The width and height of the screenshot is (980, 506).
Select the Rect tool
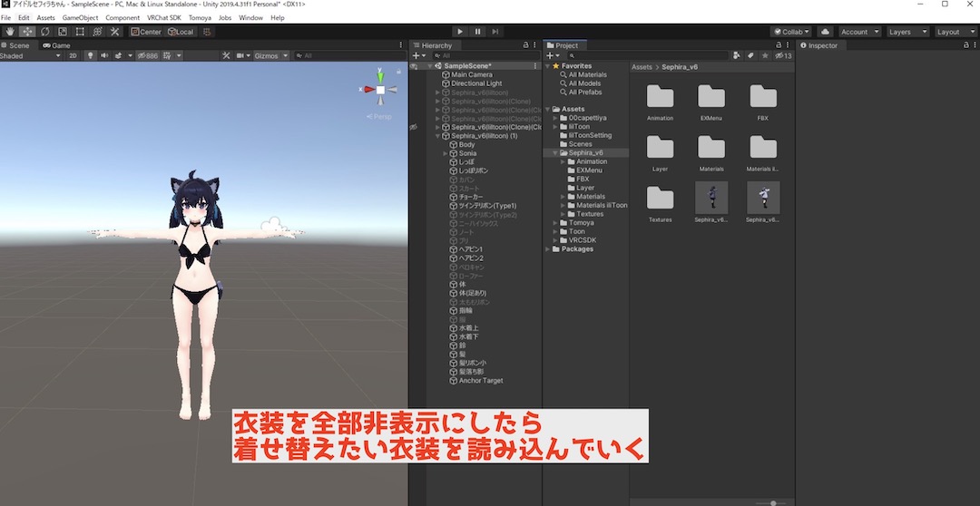80,31
